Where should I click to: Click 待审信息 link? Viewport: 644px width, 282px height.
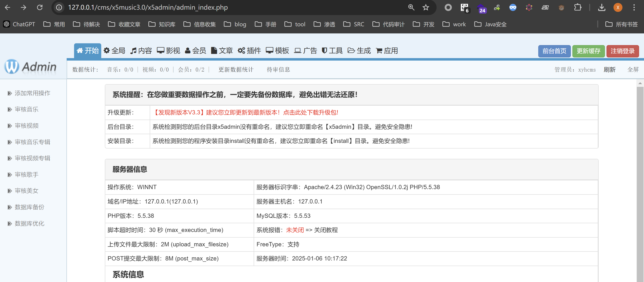tap(279, 70)
